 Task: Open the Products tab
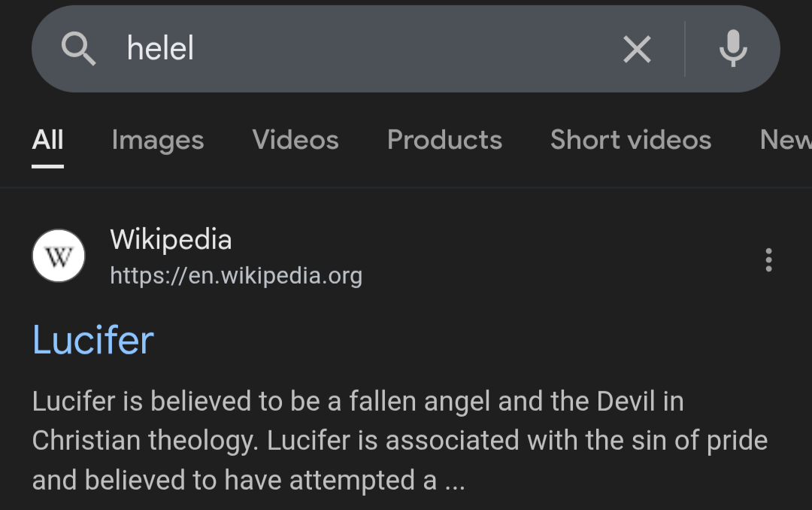click(444, 140)
